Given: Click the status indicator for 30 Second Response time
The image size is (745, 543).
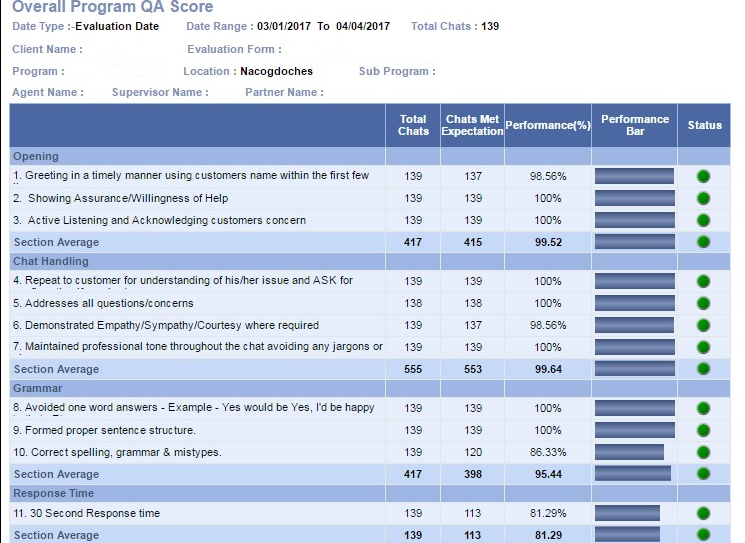Looking at the screenshot, I should pos(703,513).
